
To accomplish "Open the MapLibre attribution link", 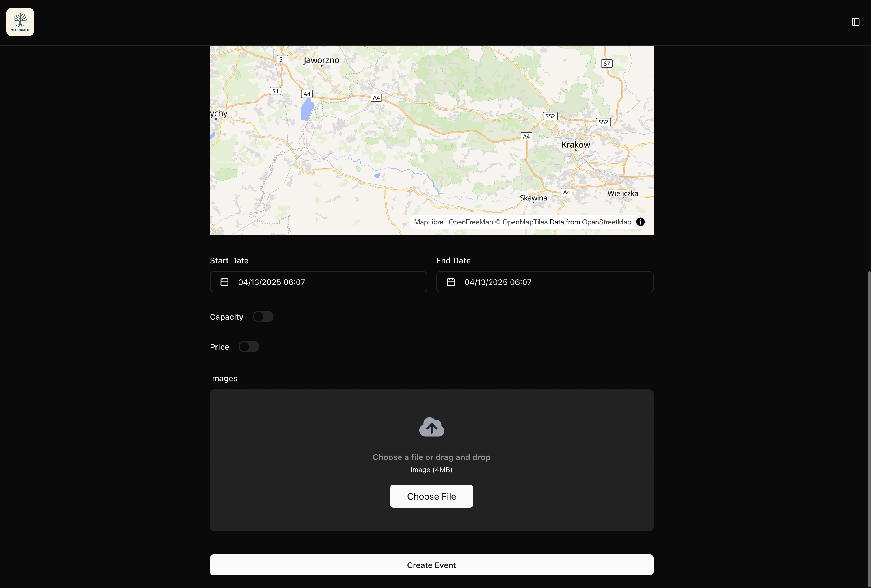I will point(428,222).
